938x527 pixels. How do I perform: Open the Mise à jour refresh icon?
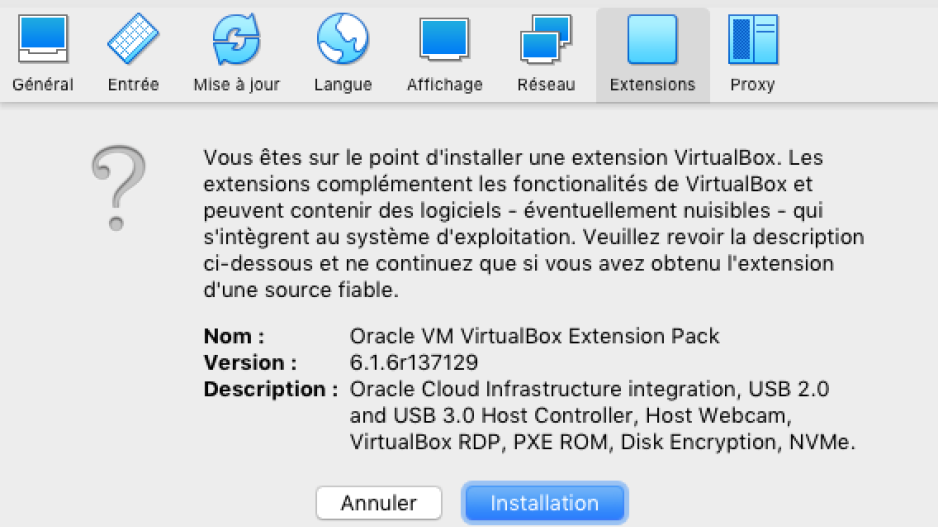tap(236, 39)
